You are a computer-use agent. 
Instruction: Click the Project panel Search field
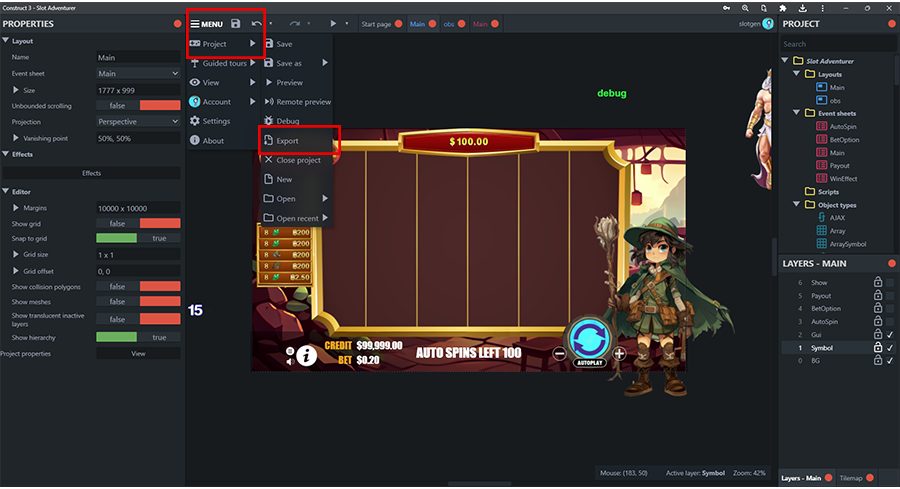tap(837, 44)
